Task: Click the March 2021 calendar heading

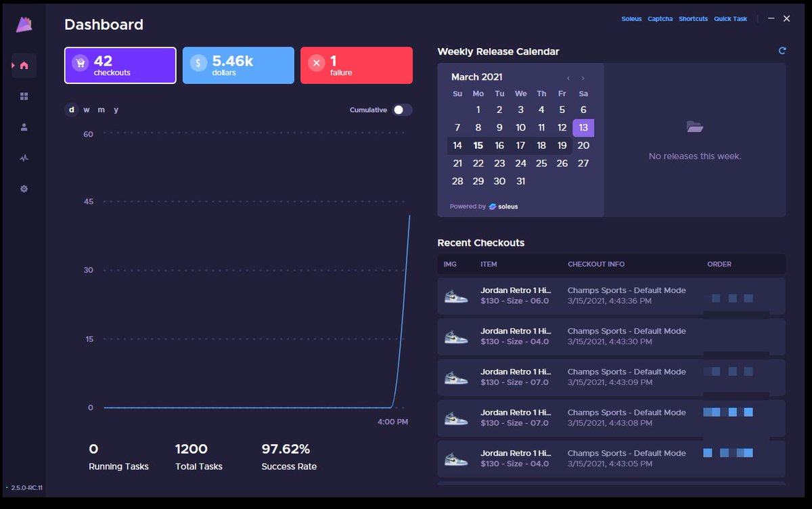Action: click(477, 77)
